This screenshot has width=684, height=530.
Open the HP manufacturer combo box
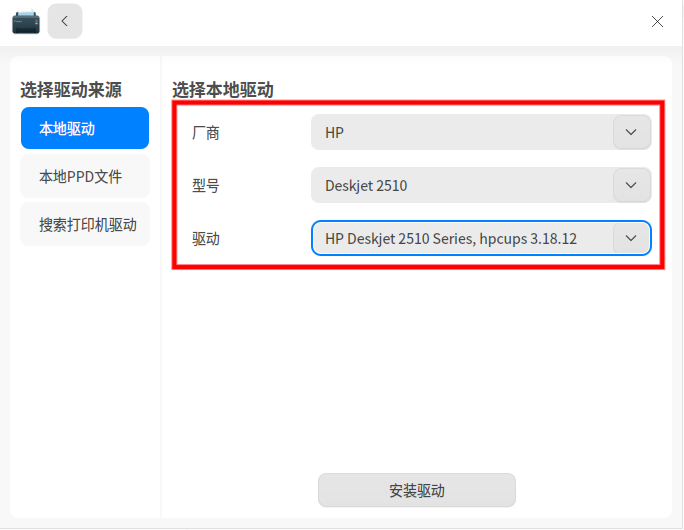click(481, 132)
